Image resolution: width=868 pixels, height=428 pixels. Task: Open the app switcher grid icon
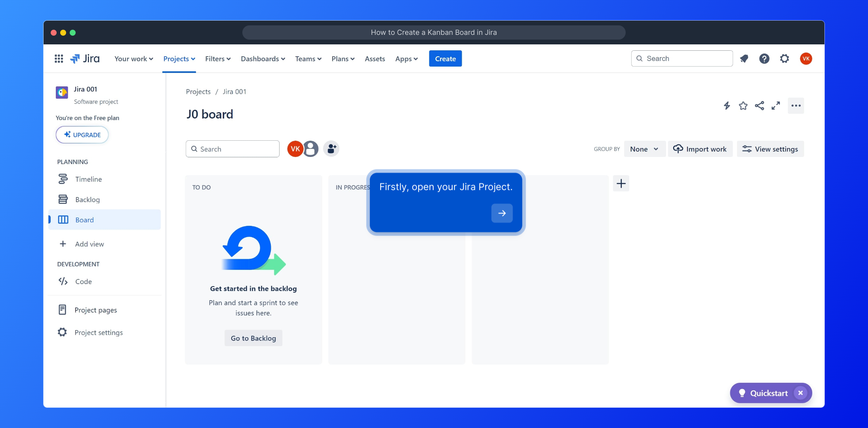pyautogui.click(x=59, y=59)
